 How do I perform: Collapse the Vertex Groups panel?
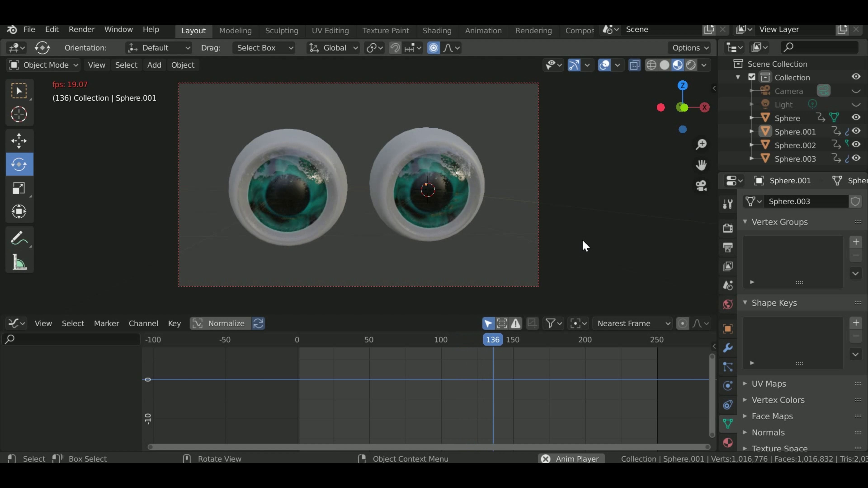pos(745,222)
